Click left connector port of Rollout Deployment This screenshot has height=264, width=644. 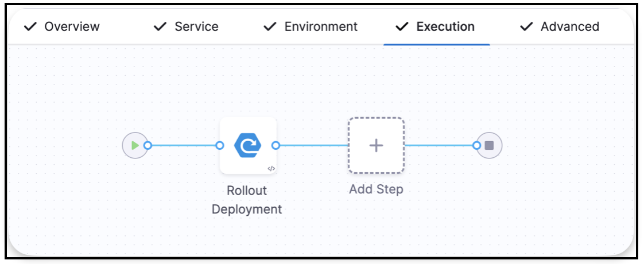click(219, 146)
